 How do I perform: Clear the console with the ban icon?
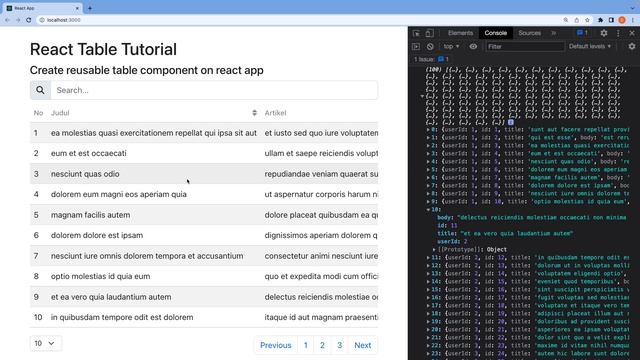pos(430,47)
